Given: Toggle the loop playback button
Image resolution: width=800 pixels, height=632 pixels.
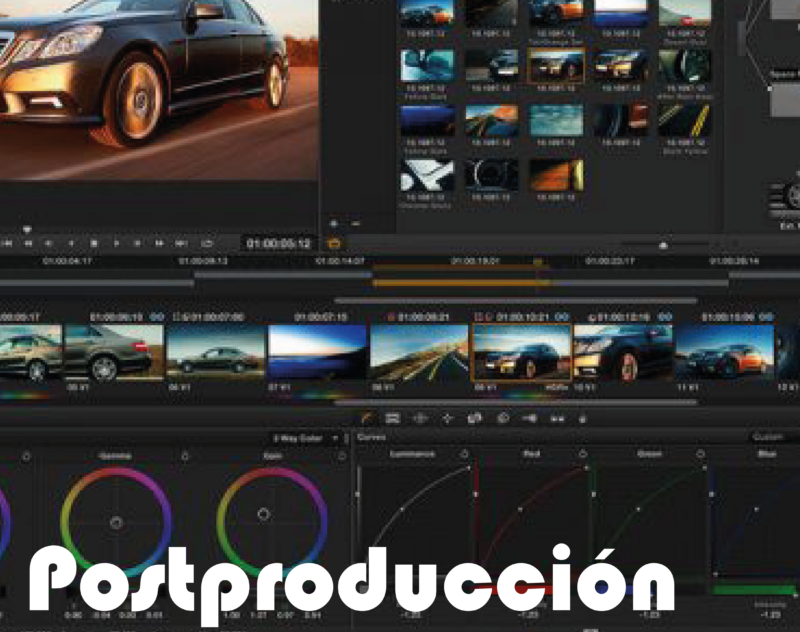Looking at the screenshot, I should [207, 244].
